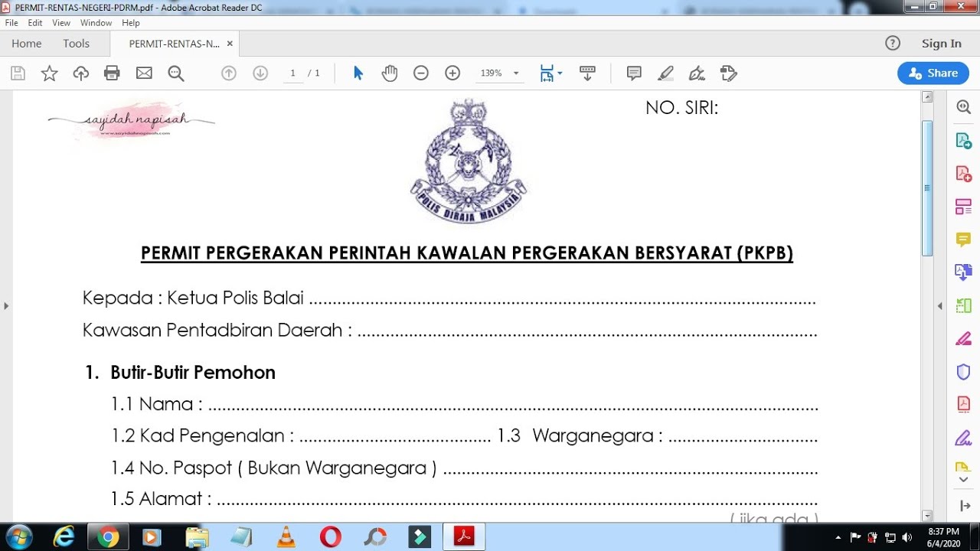Viewport: 980px width, 551px height.
Task: Enable scrolling mode via the read mode icon
Action: pyautogui.click(x=587, y=73)
